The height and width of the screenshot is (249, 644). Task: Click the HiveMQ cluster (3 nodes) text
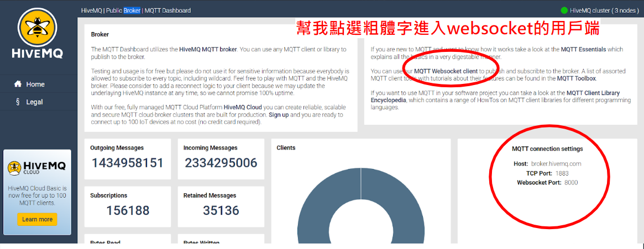[604, 10]
